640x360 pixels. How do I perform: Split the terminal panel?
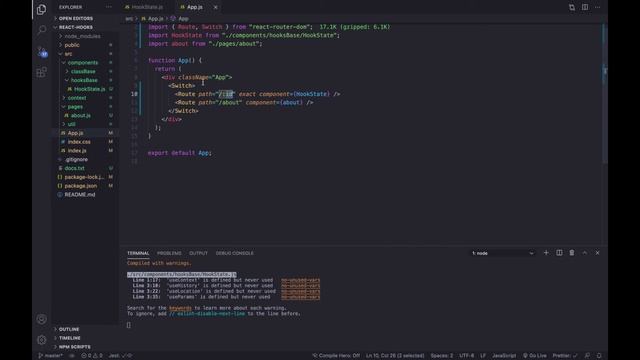559,253
